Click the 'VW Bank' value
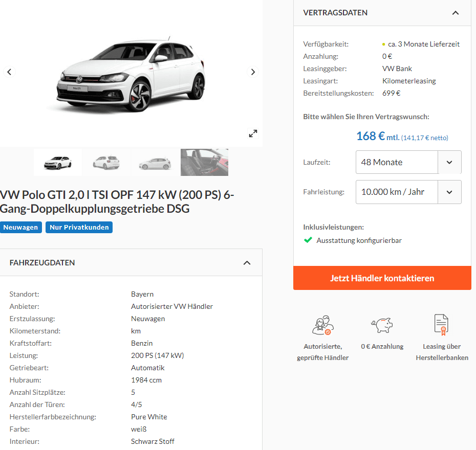The width and height of the screenshot is (476, 450). coord(397,69)
